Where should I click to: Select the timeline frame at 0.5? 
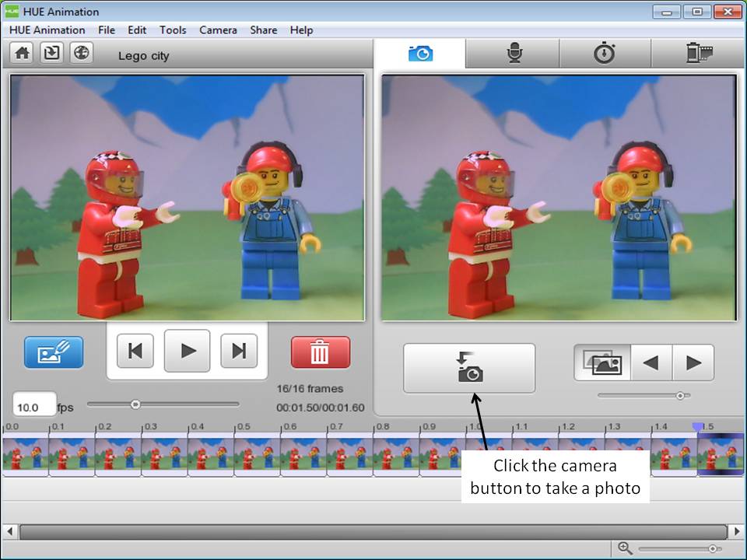[x=258, y=457]
